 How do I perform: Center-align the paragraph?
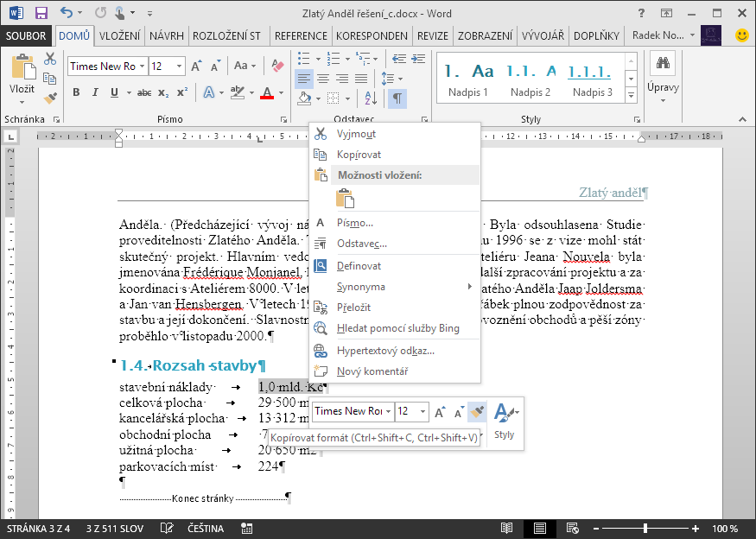pos(323,79)
